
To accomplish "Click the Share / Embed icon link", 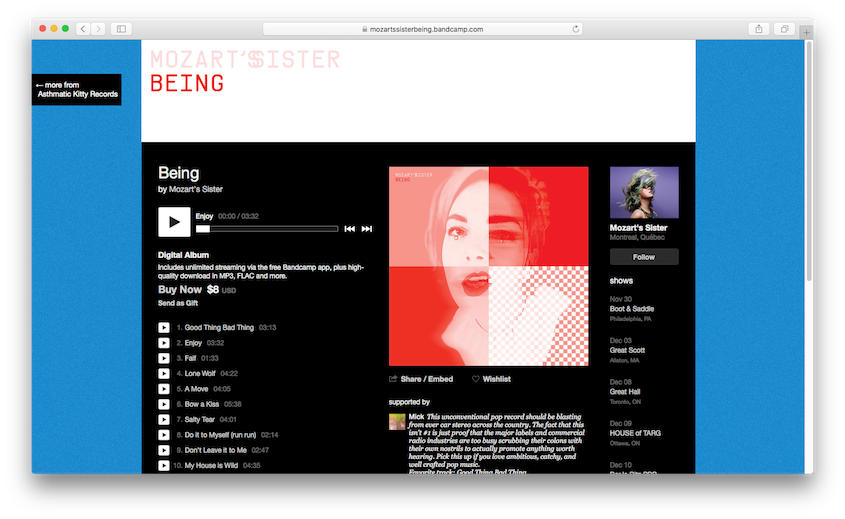I will (x=421, y=379).
